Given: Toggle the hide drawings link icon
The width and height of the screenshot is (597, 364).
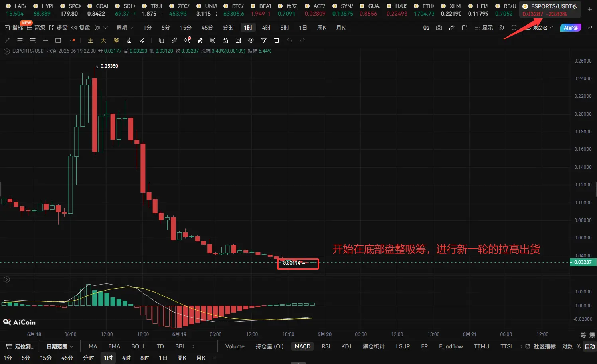Looking at the screenshot, I should 251,40.
